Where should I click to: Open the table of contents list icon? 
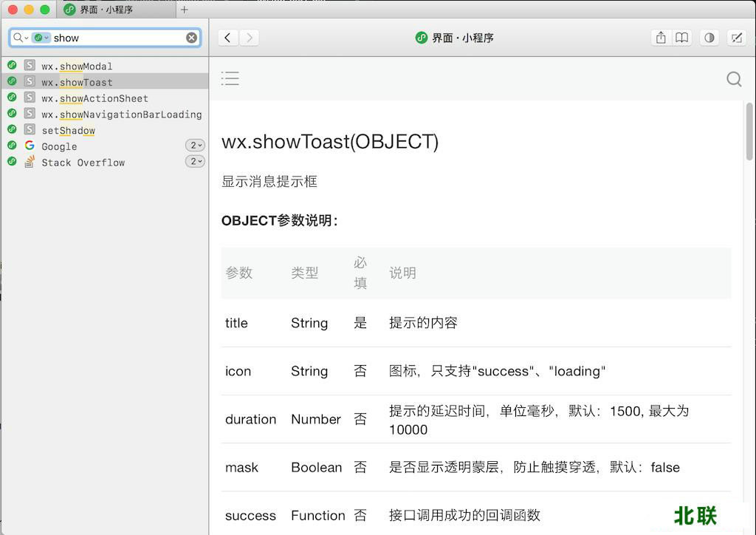pos(230,78)
